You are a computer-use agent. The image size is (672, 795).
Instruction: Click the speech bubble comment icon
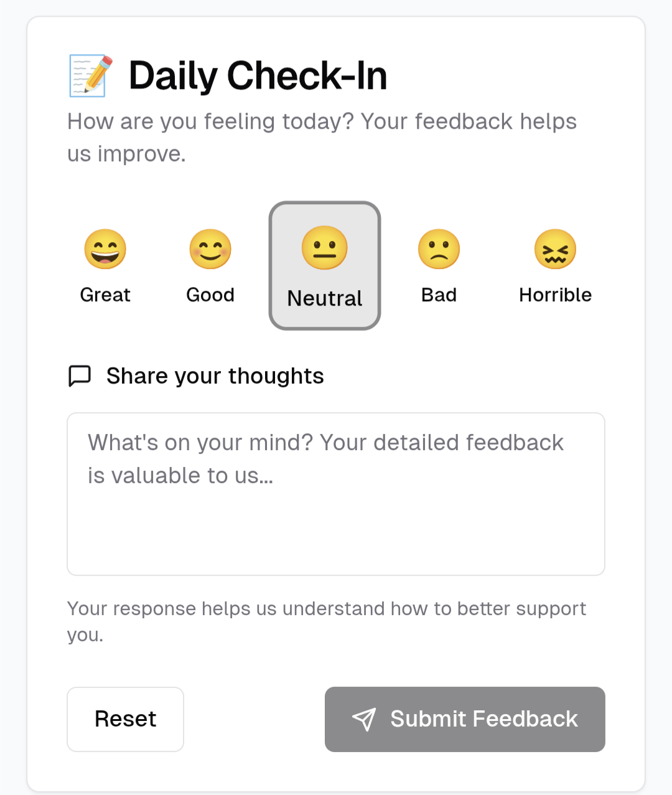pos(80,376)
